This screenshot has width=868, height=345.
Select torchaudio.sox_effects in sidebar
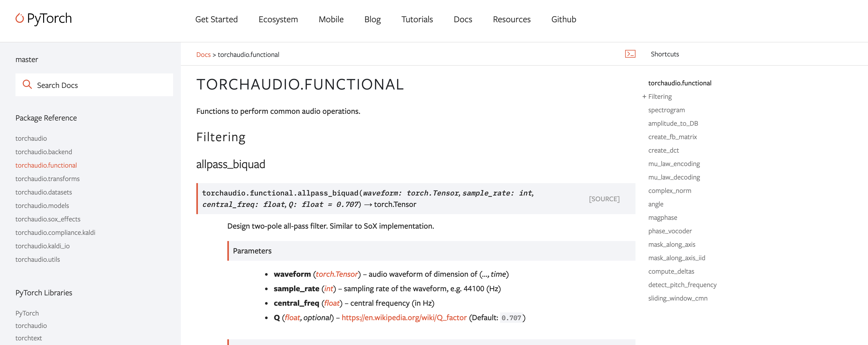pyautogui.click(x=48, y=219)
